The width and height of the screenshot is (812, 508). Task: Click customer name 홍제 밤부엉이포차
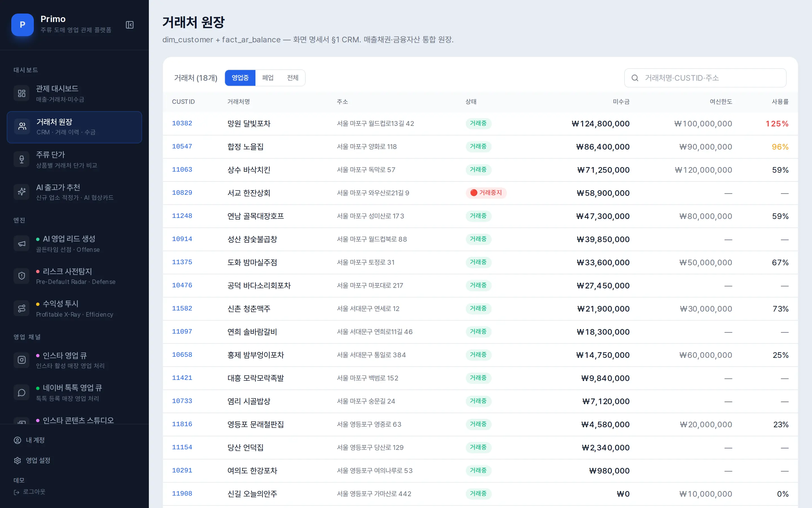coord(256,355)
